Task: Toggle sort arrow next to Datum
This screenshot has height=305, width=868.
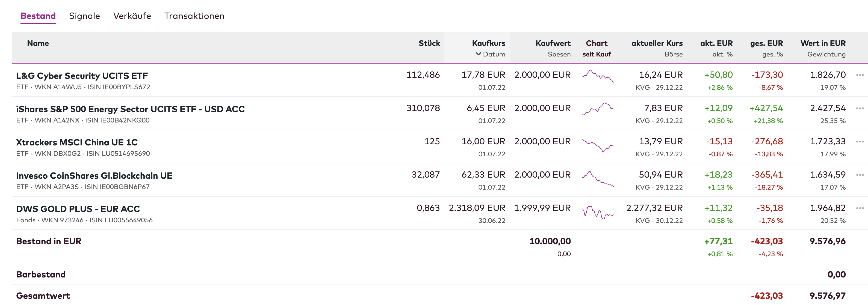Action: (x=478, y=54)
